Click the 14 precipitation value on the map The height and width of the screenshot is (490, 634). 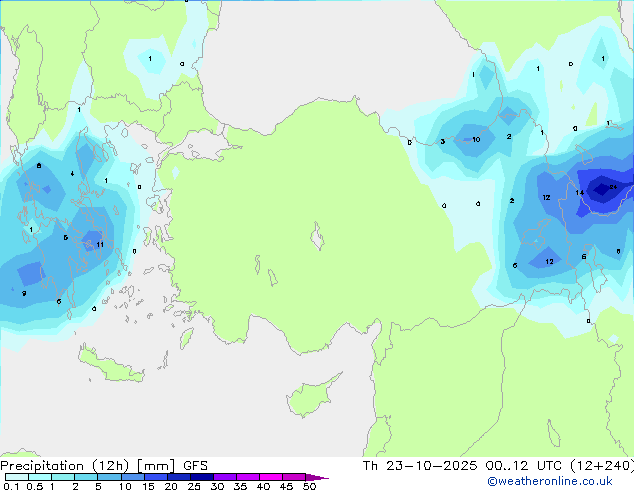[579, 193]
